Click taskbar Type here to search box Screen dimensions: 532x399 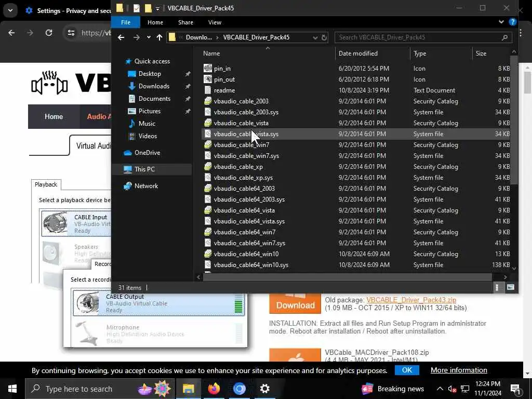click(100, 389)
